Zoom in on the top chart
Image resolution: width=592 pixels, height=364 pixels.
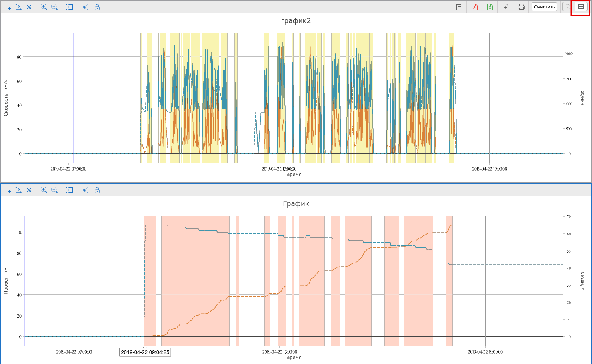[x=44, y=7]
